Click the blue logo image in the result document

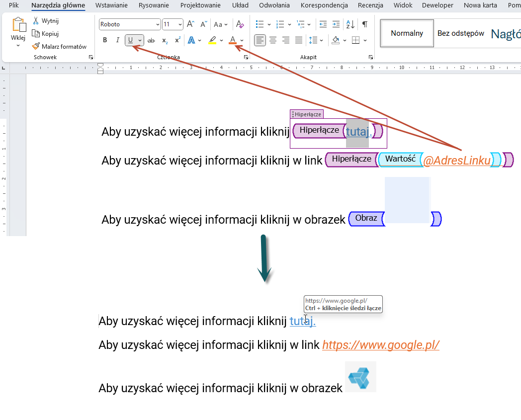360,377
